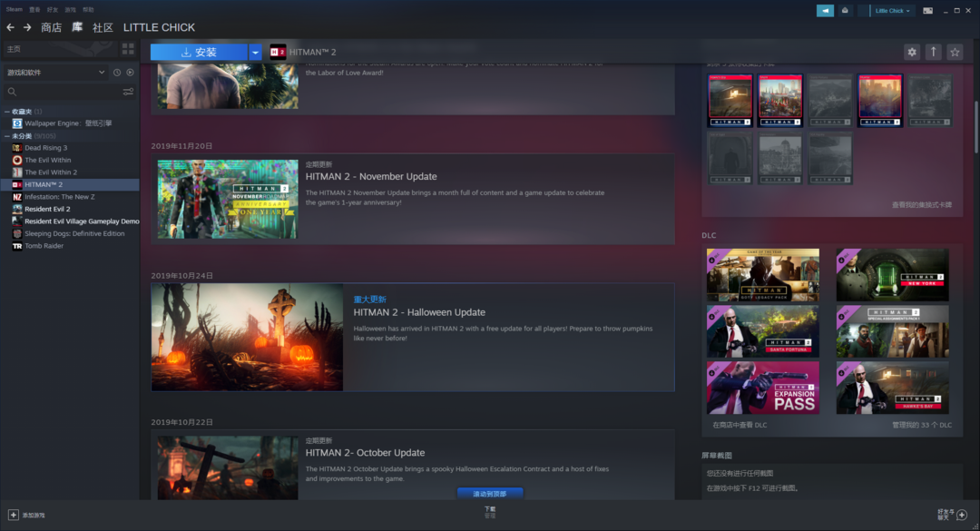Screen dimensions: 980x531
Task: Switch library to grid view icon
Action: (x=128, y=49)
